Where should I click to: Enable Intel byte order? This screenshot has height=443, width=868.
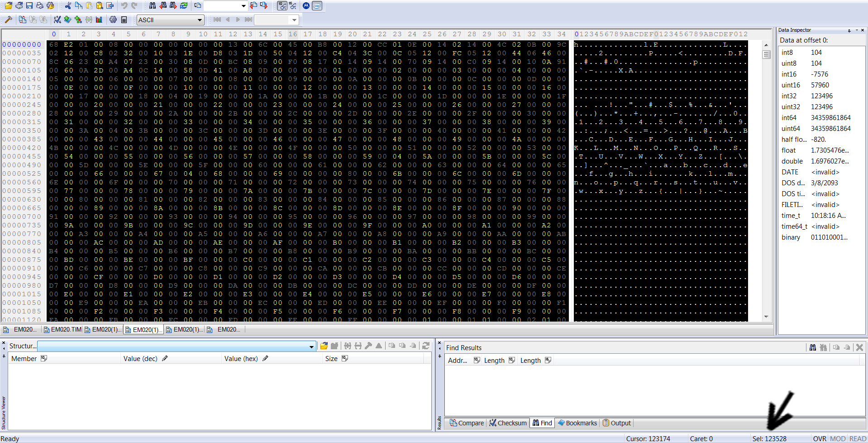(317, 6)
